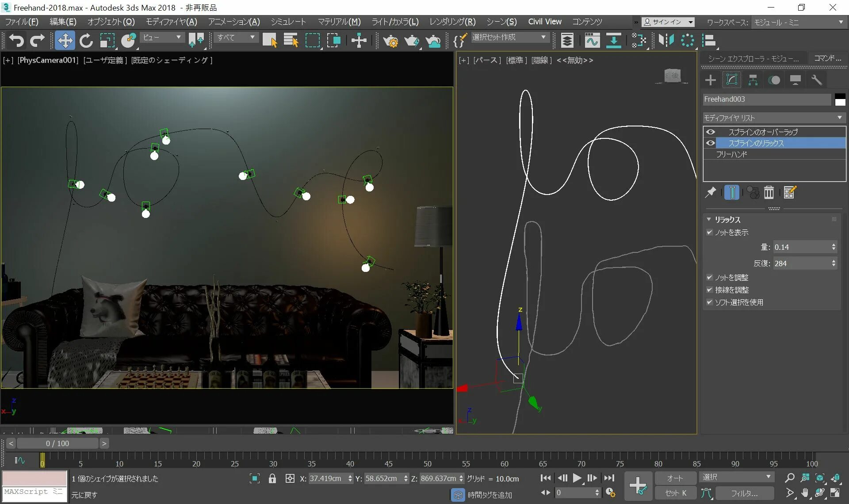Click the Mirror tool icon
The width and height of the screenshot is (849, 504).
pyautogui.click(x=666, y=41)
